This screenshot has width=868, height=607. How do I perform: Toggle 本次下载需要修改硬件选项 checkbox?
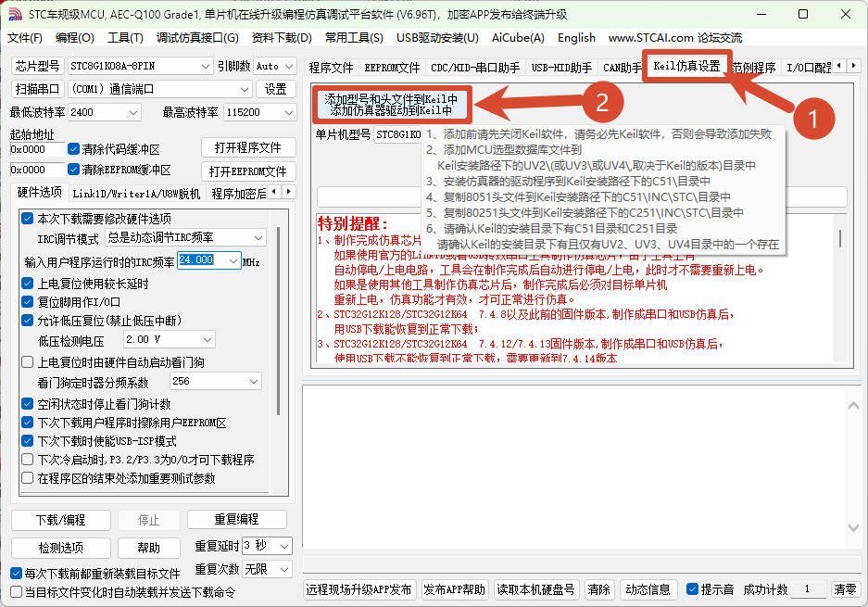(27, 218)
